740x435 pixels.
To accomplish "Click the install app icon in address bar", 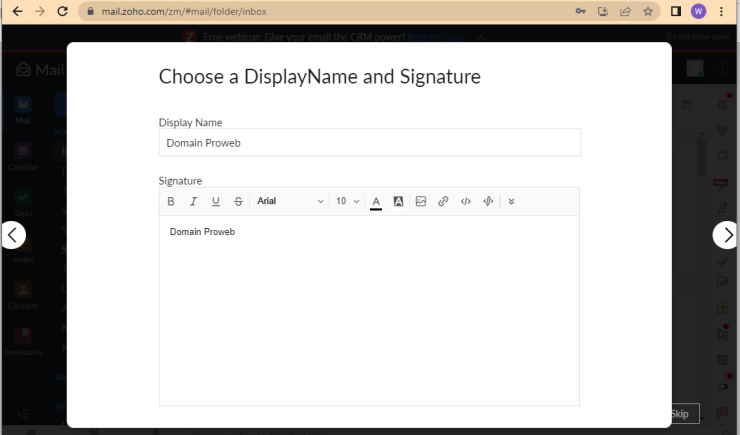I will [603, 11].
